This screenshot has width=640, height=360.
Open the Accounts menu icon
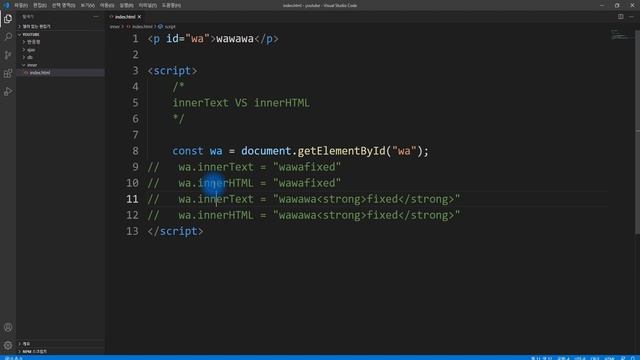pyautogui.click(x=8, y=327)
